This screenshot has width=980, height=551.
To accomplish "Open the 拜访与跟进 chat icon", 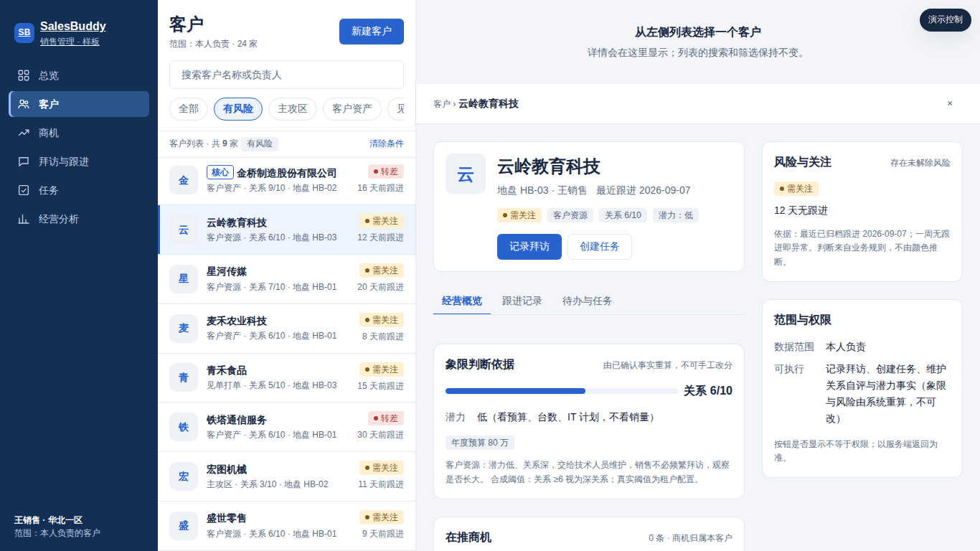I will tap(24, 161).
